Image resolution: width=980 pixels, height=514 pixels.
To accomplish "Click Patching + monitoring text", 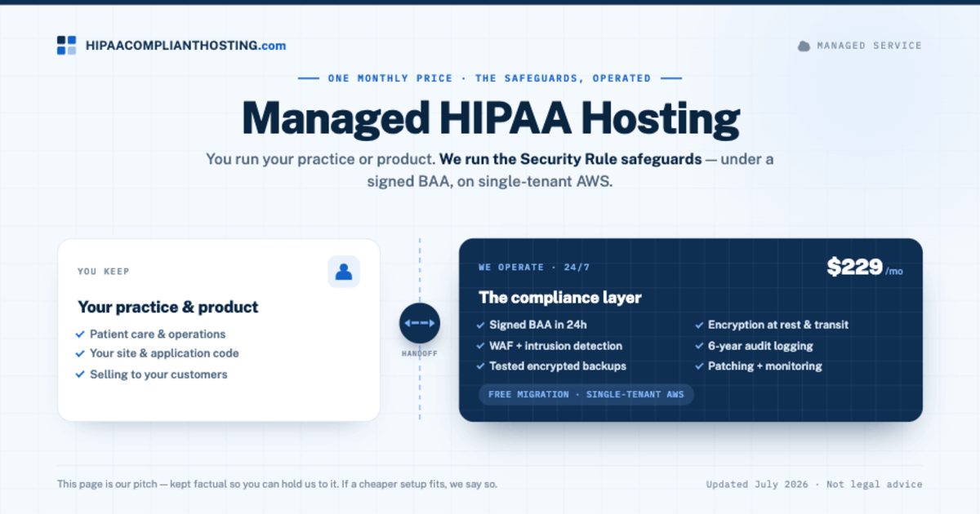I will point(765,366).
